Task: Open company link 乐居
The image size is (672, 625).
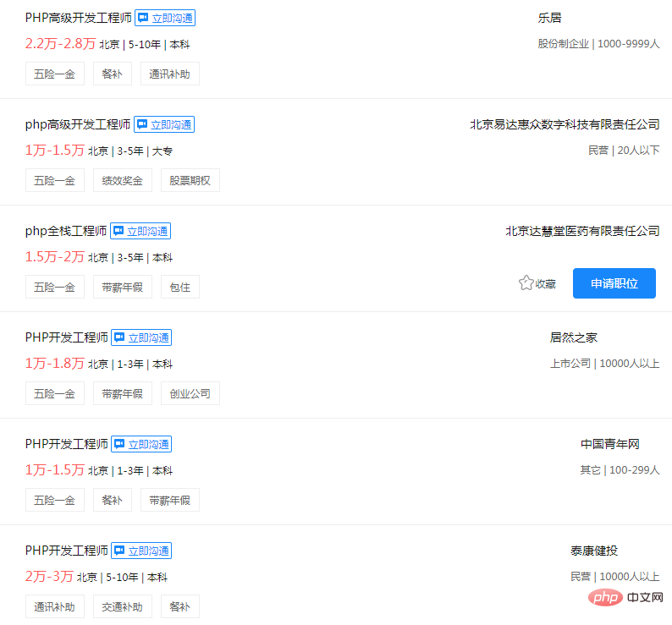Action: [x=549, y=18]
